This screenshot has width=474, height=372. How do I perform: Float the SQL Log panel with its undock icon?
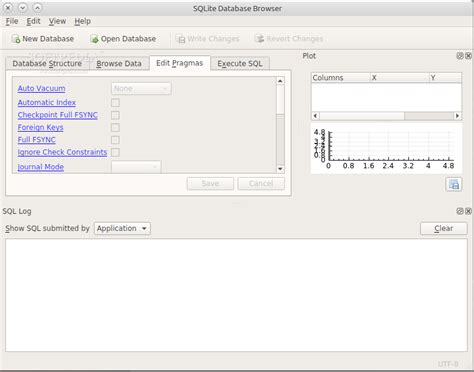(460, 211)
